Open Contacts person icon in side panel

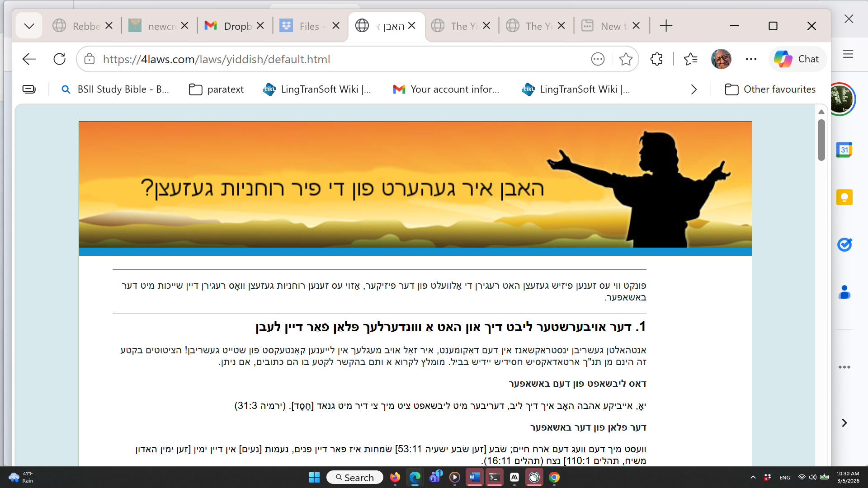(x=844, y=292)
